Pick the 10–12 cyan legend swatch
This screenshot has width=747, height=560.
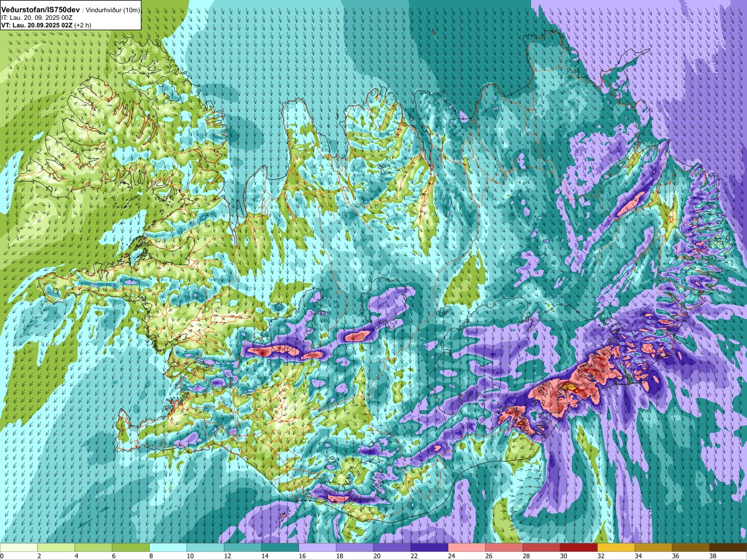click(x=205, y=548)
